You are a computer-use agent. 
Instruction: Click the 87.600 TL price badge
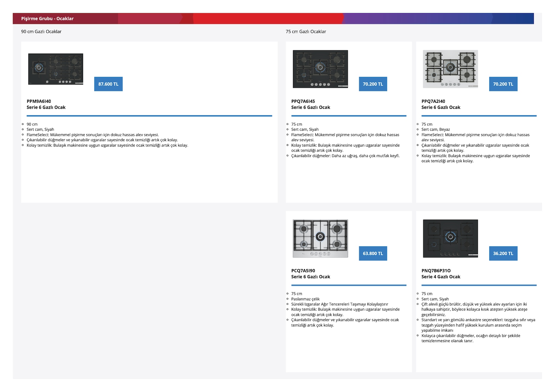pos(108,84)
